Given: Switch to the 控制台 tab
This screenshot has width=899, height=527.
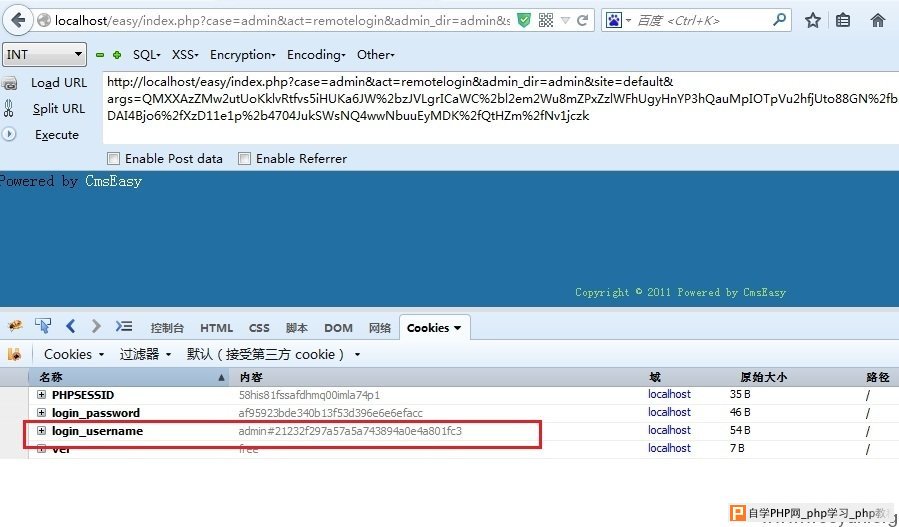Looking at the screenshot, I should (167, 328).
